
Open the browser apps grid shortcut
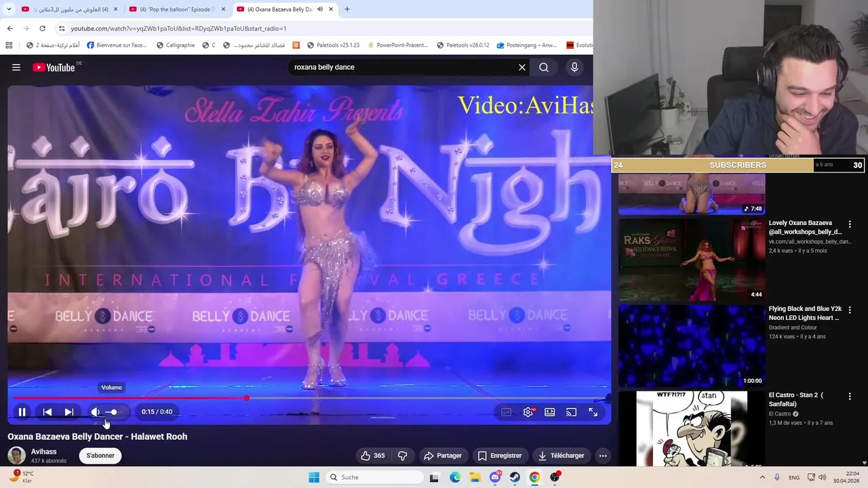click(9, 45)
